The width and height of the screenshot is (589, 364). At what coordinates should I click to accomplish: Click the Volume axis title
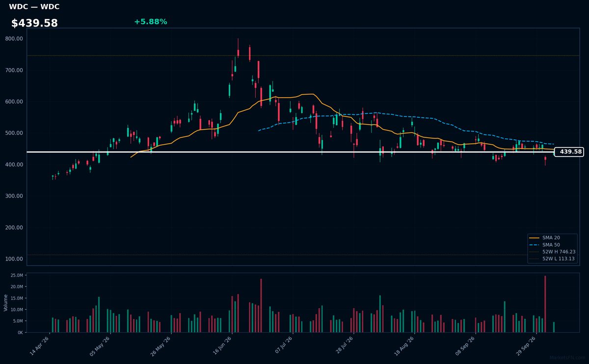point(6,303)
